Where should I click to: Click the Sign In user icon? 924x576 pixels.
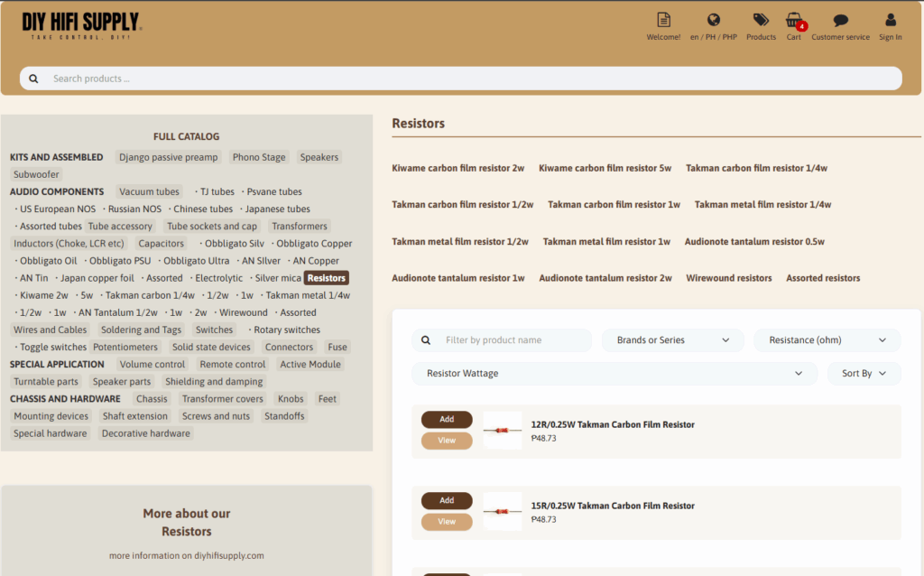(x=890, y=21)
